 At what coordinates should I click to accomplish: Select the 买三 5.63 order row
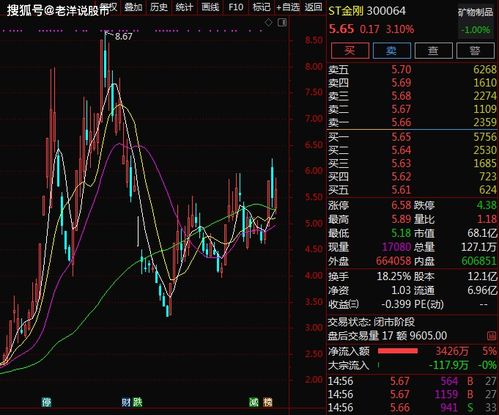(412, 163)
